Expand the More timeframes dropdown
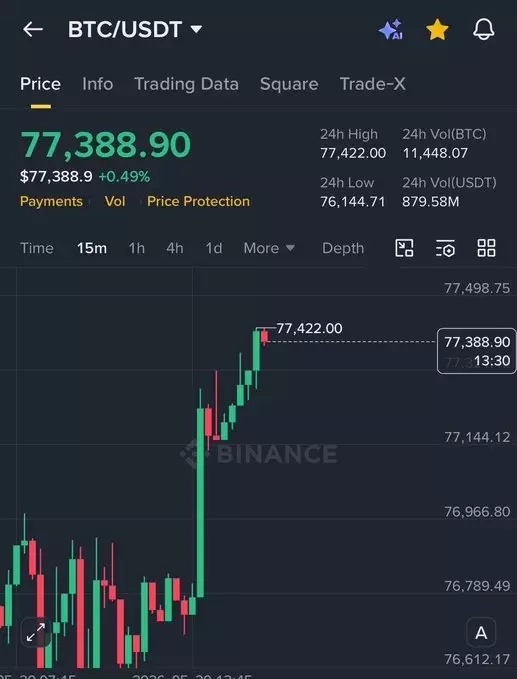This screenshot has width=517, height=679. click(x=269, y=248)
